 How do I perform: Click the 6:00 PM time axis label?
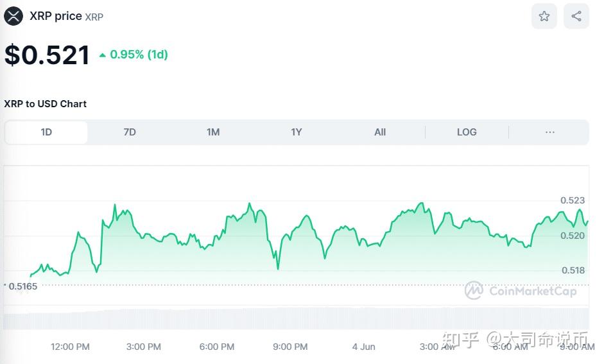coord(217,347)
